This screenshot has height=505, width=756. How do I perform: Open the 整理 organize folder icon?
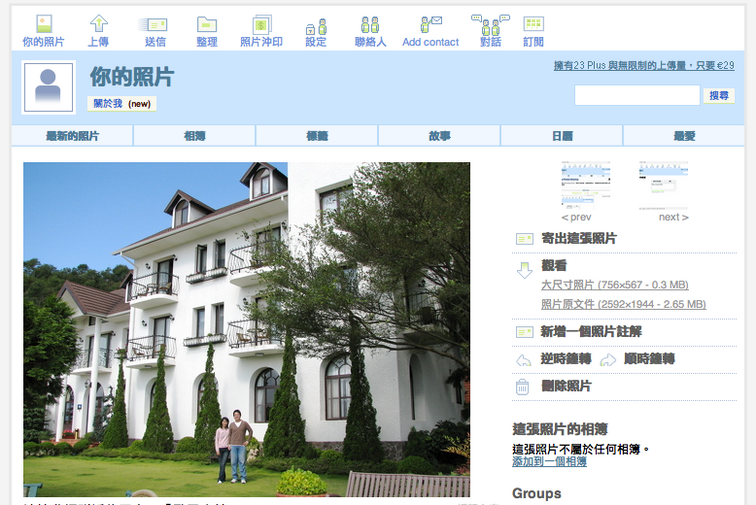click(207, 24)
